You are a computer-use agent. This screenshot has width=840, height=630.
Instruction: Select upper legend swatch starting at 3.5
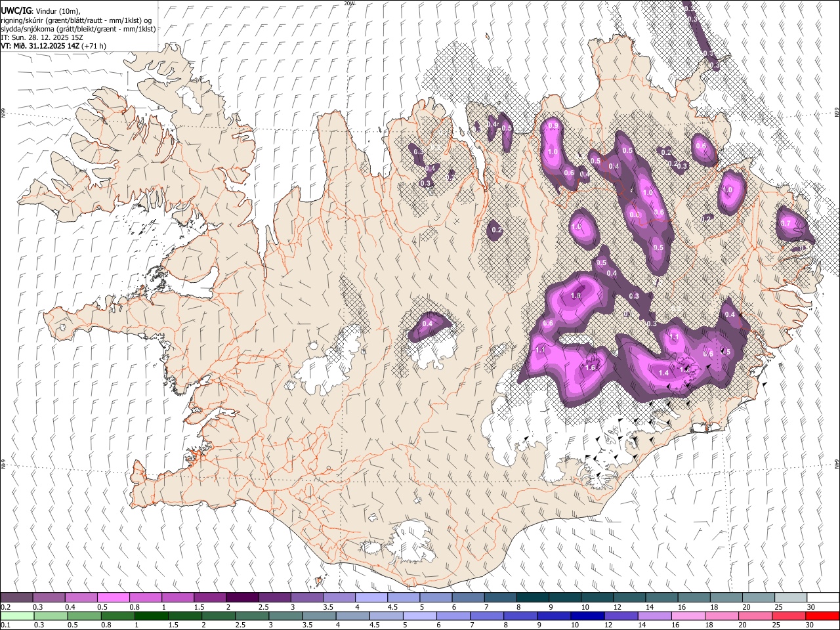339,598
